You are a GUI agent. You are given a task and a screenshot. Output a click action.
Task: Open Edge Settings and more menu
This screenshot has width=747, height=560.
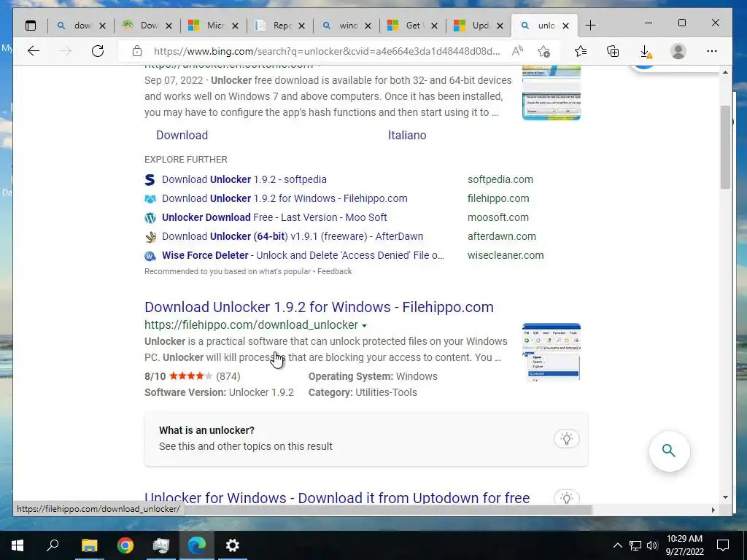tap(712, 51)
